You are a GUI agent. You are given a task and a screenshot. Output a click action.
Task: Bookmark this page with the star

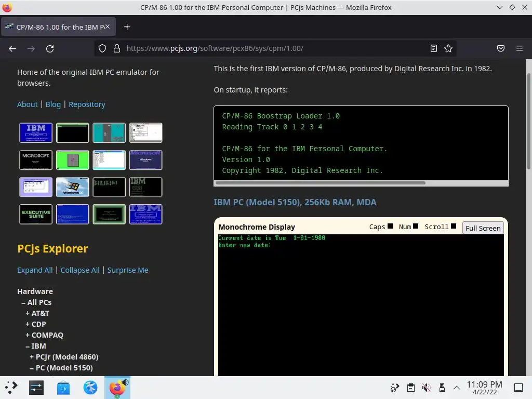448,48
